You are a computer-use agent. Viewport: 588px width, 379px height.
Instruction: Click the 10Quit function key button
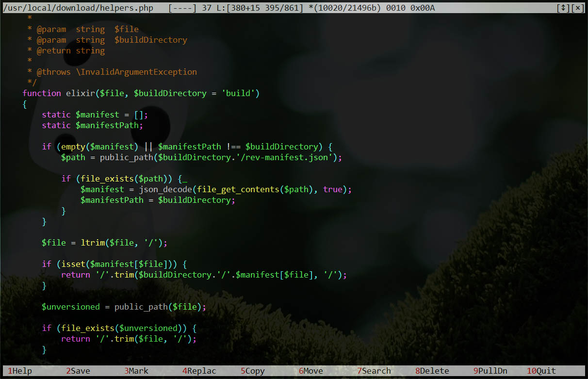541,371
